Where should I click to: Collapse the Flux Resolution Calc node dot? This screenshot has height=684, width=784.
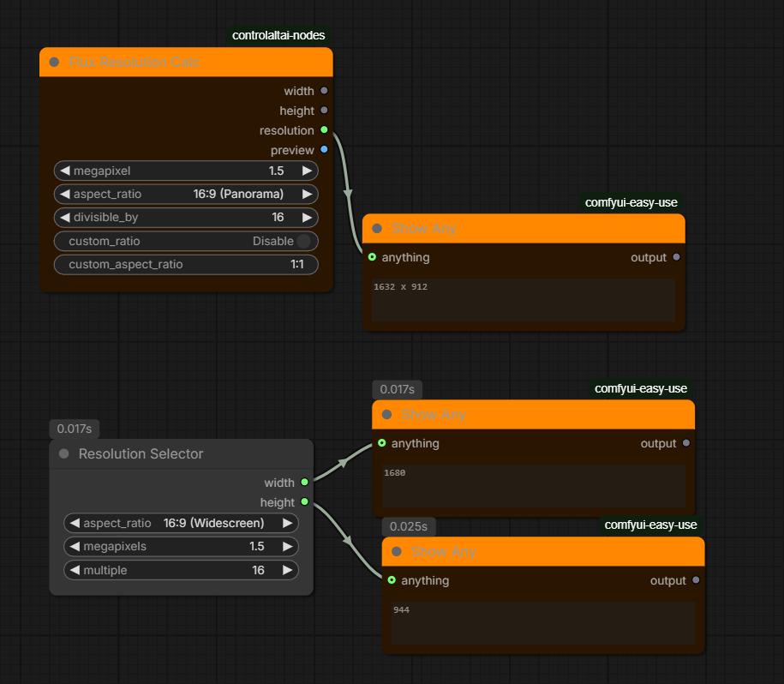coord(54,62)
